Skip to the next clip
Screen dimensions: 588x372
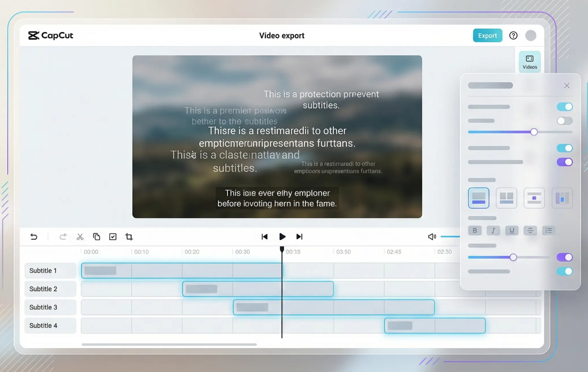click(x=300, y=237)
